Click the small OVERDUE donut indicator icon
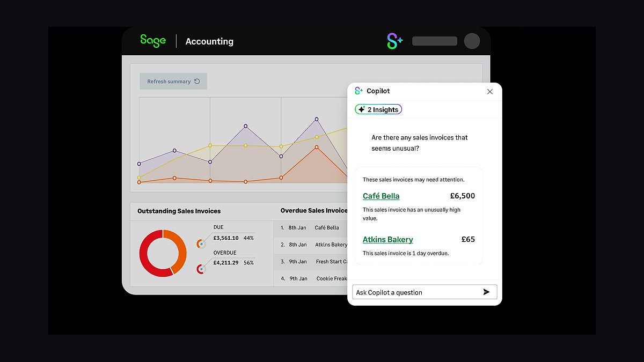Screen dimensions: 644x362 (x=201, y=269)
